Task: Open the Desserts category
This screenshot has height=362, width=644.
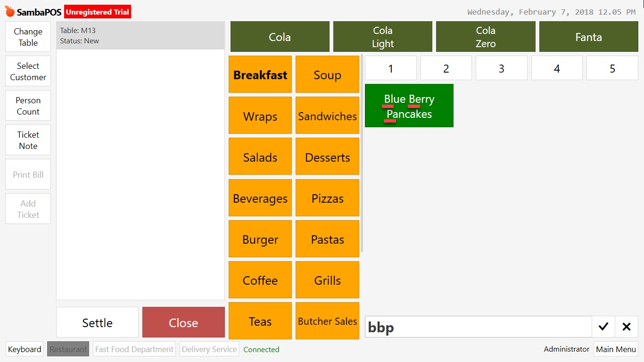Action: click(327, 156)
